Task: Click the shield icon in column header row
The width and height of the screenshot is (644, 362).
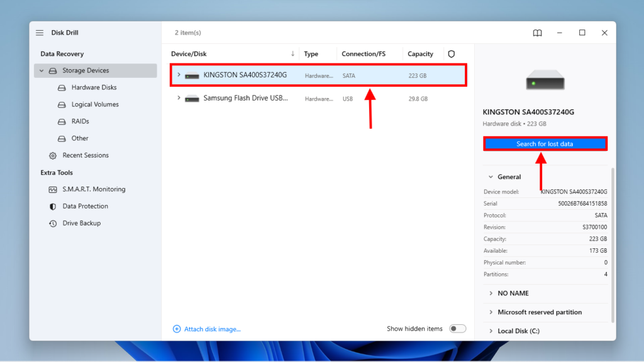Action: click(451, 53)
